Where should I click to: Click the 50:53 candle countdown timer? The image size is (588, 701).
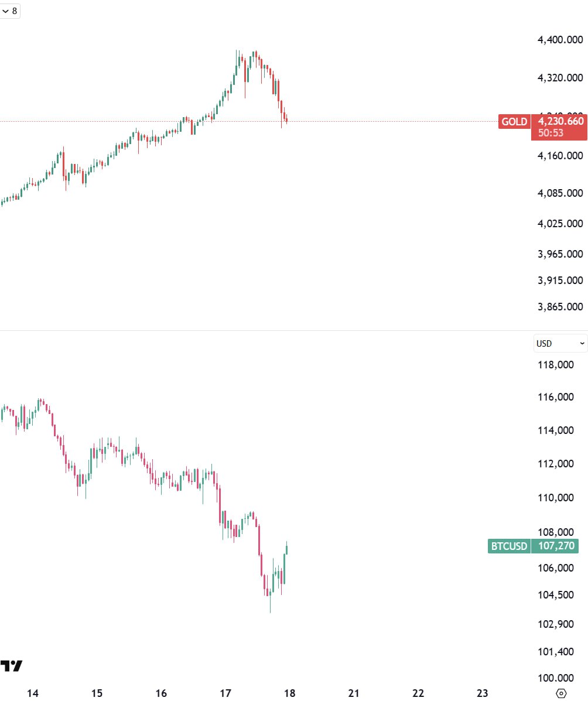coord(551,133)
